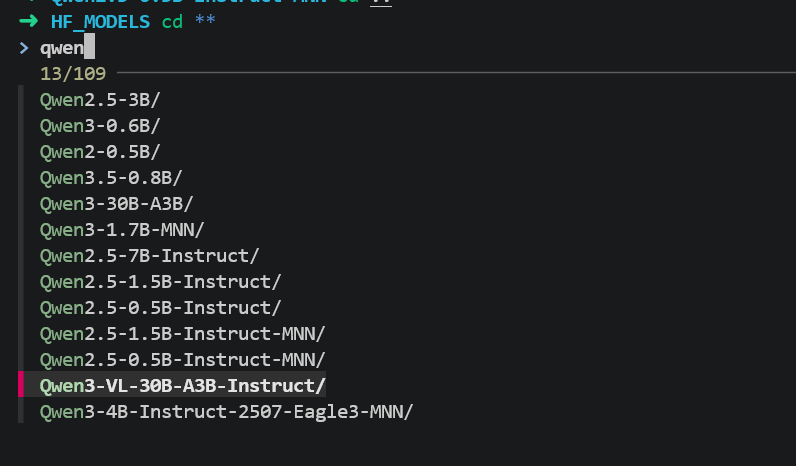Select Qwen3-4B-Instruct-2507-Eagle3-MNN/ entry
Image resolution: width=796 pixels, height=466 pixels.
226,411
